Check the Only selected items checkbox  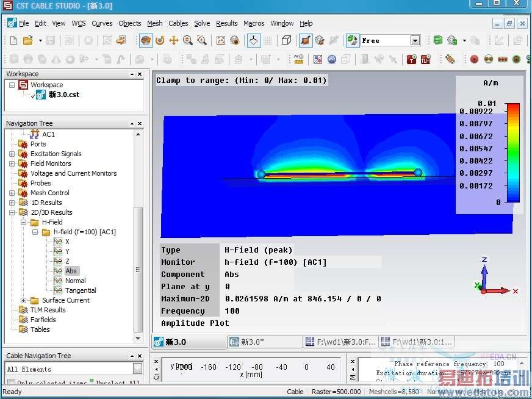11,383
